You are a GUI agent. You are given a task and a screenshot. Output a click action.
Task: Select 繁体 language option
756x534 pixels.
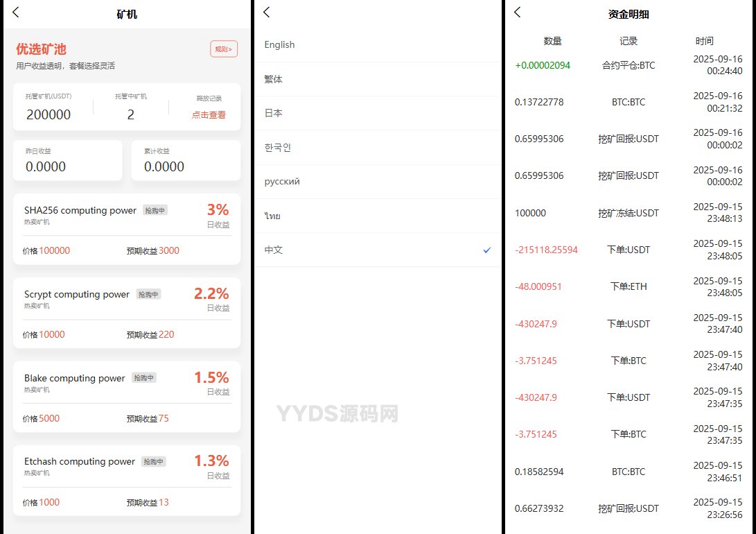click(378, 79)
